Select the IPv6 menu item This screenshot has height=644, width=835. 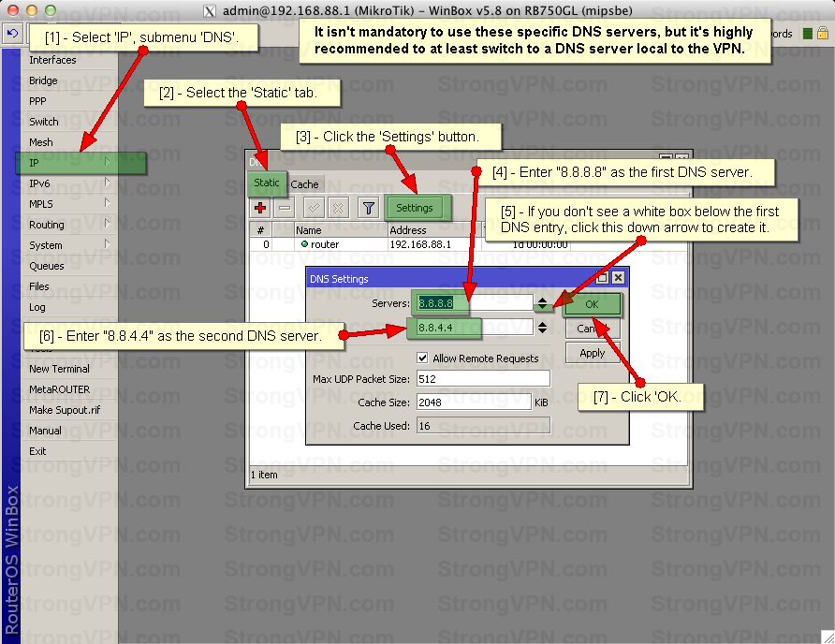[69, 183]
